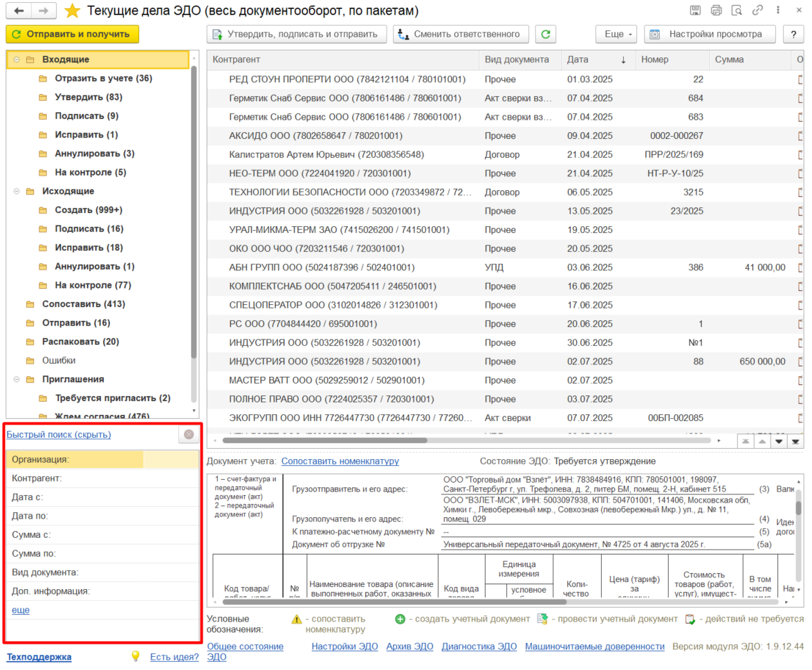Screen dimensions: 812x670
Task: Click the Организация search field
Action: pos(102,459)
